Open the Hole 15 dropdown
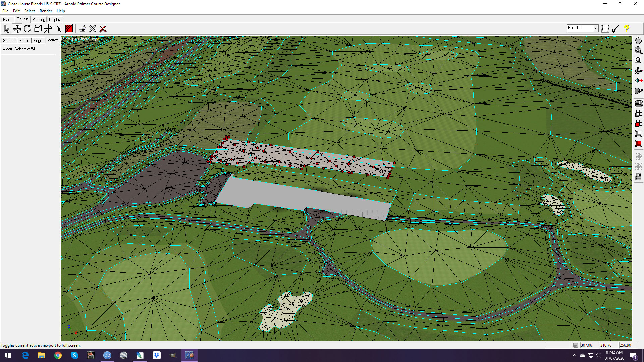Image resolution: width=644 pixels, height=362 pixels. tap(596, 28)
